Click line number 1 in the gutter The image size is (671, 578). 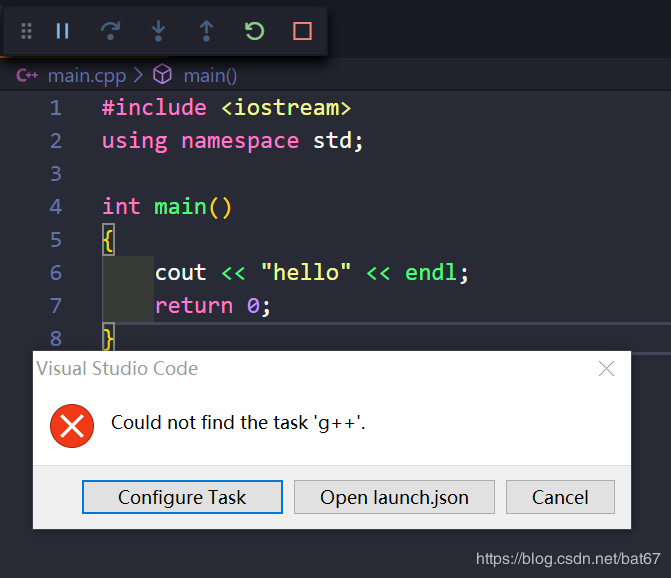point(56,108)
